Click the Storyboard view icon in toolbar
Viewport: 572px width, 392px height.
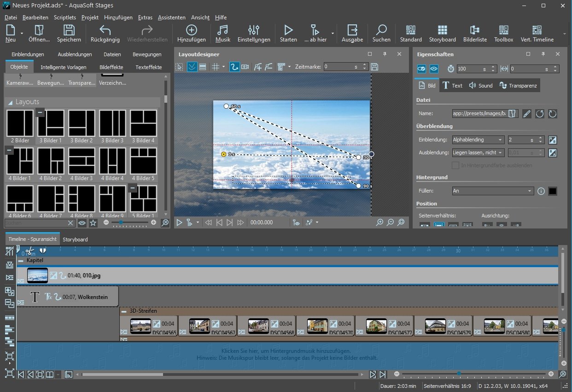click(442, 34)
